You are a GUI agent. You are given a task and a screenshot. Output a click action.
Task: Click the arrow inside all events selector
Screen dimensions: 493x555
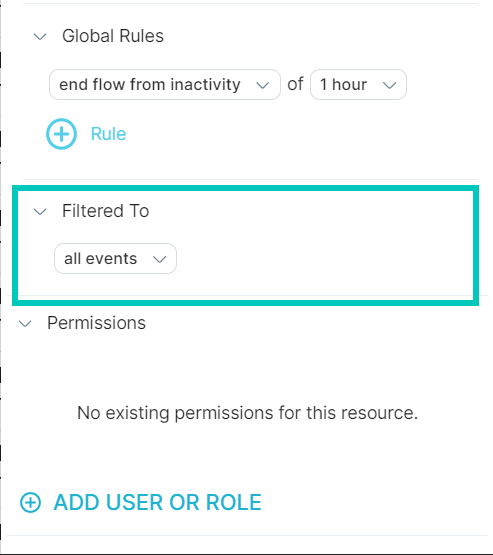[x=160, y=259]
